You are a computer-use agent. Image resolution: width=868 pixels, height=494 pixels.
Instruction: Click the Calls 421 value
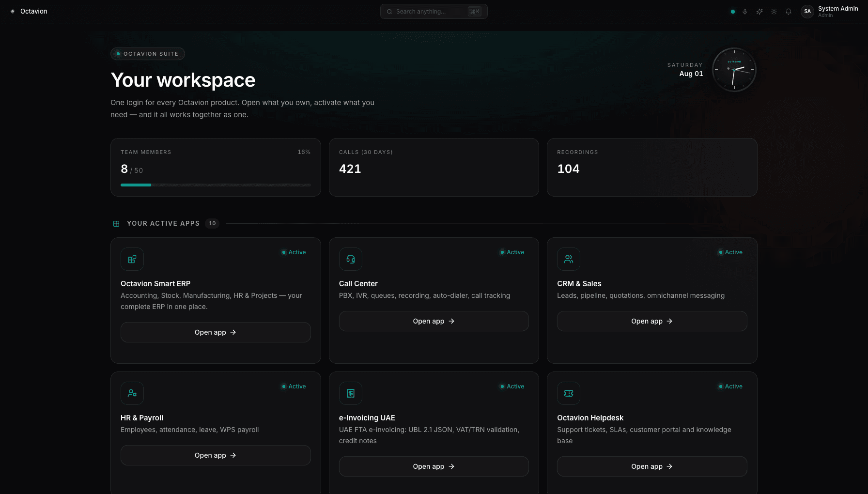350,169
